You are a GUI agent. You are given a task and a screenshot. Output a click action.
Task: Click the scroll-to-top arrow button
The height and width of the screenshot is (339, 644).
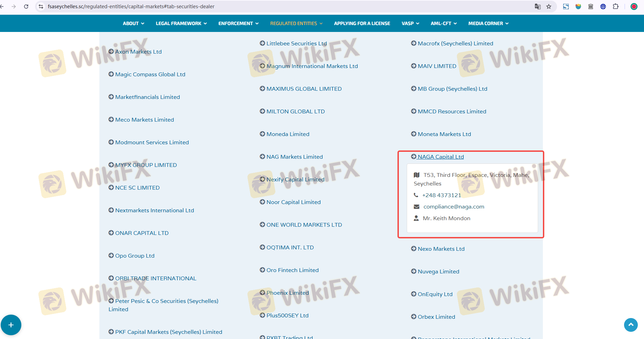click(x=631, y=325)
